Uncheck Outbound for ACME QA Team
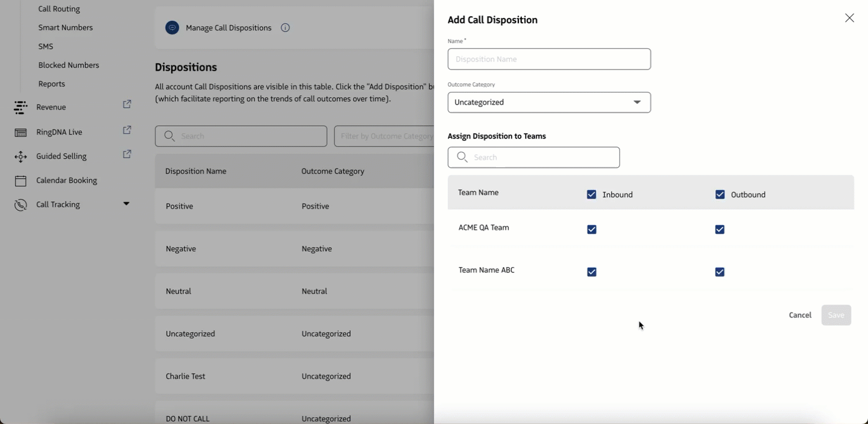Image resolution: width=868 pixels, height=424 pixels. click(x=720, y=230)
